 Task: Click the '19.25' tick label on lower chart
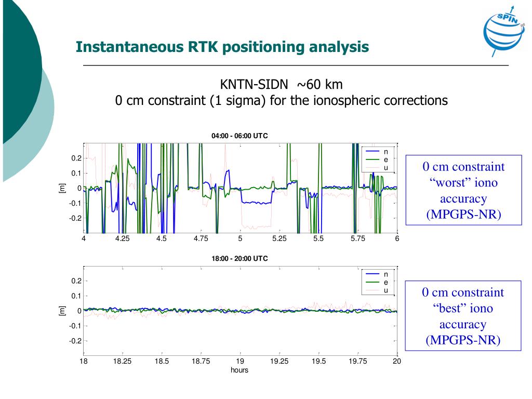click(x=279, y=362)
